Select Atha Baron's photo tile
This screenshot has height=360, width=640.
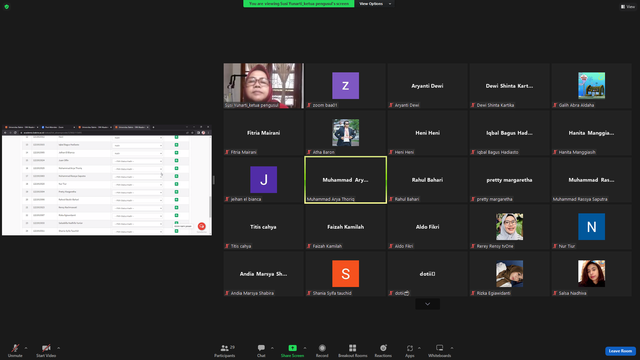[x=345, y=133]
